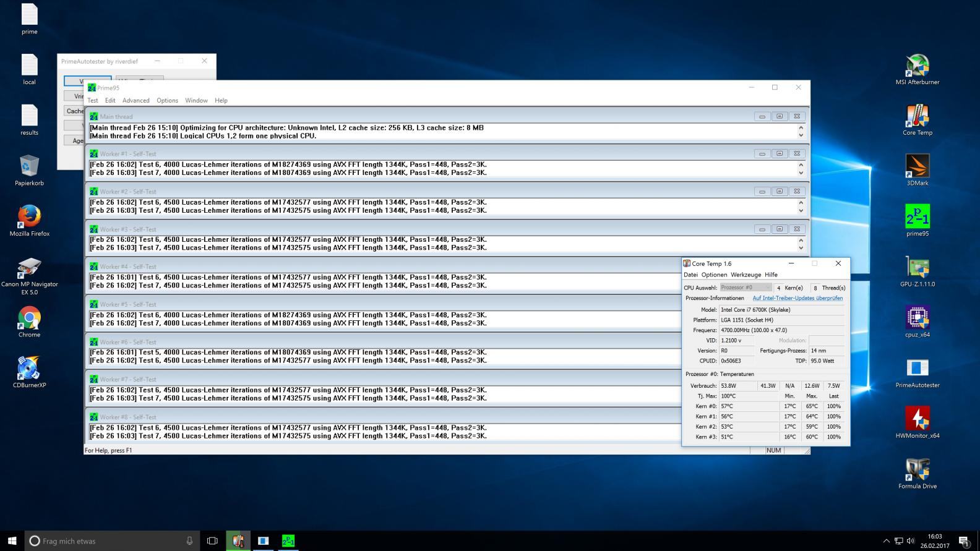Launch MSI Afterburner shortcut
The width and height of the screenshot is (980, 551).
(918, 69)
